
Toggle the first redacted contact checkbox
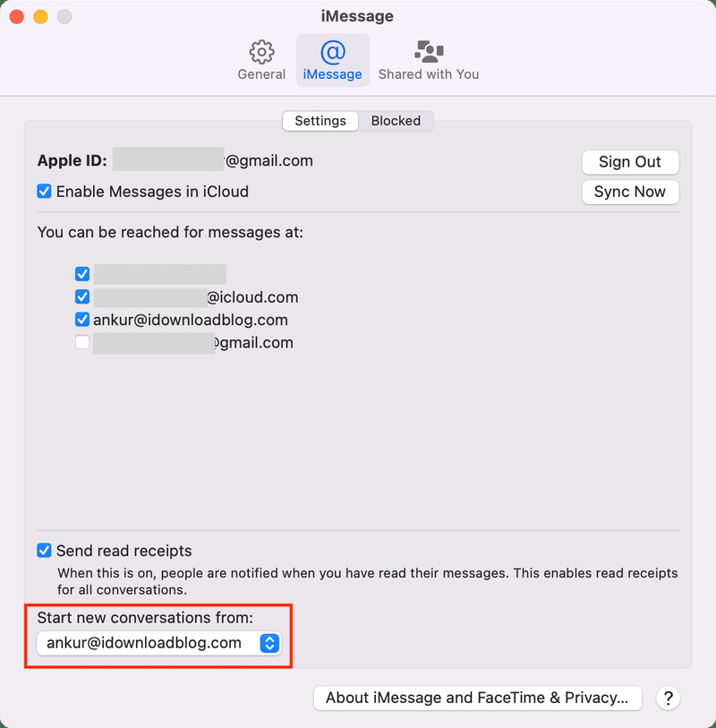[x=82, y=274]
